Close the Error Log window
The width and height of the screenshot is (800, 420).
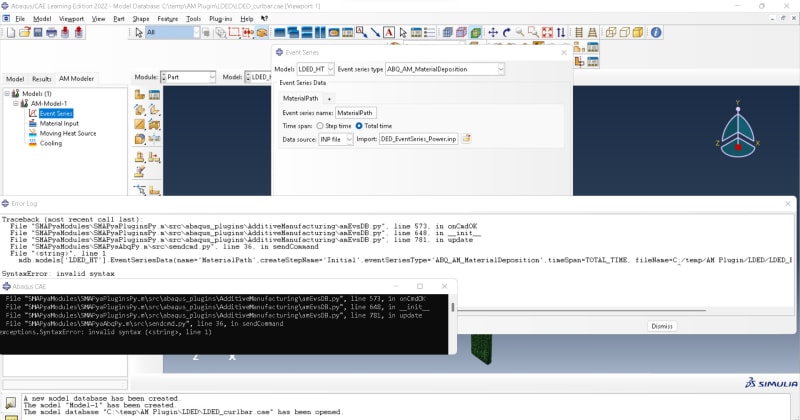click(788, 204)
